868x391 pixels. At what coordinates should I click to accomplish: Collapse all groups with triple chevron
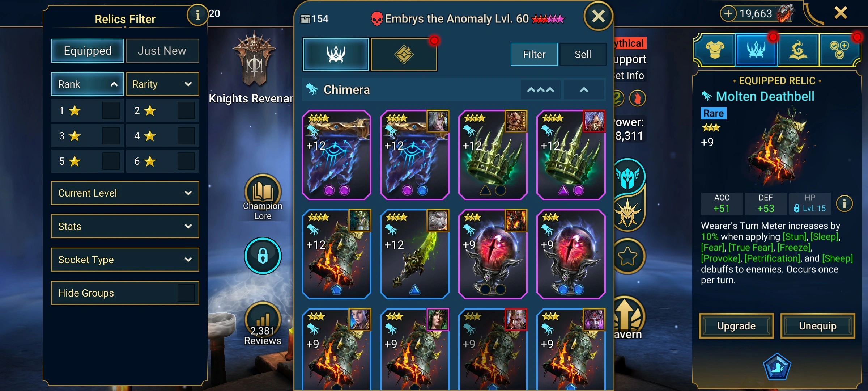[x=540, y=90]
